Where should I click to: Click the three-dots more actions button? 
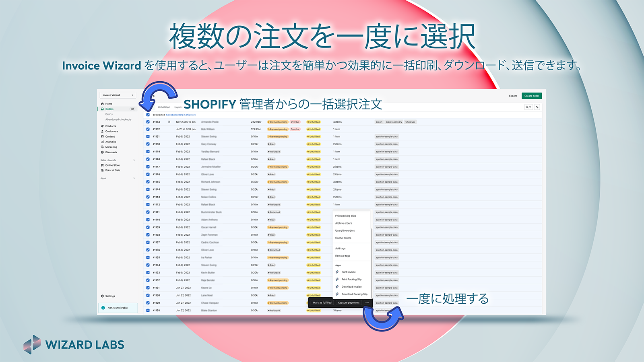[x=367, y=303]
